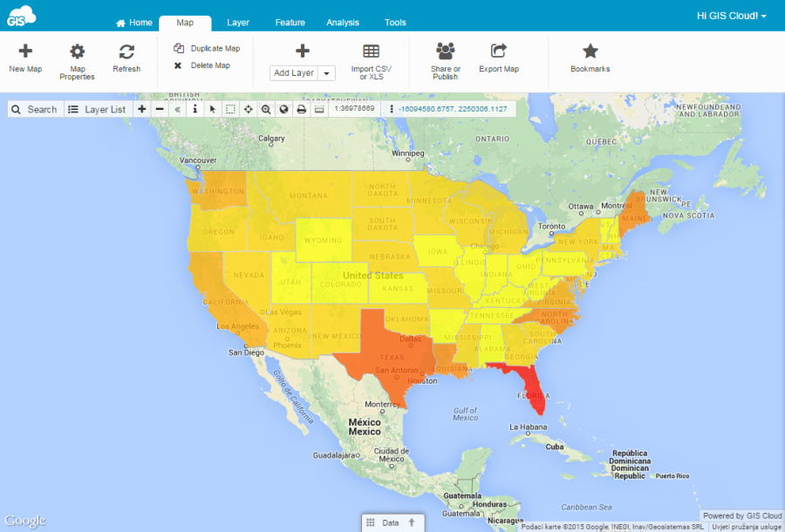Click the GIS Cloud logo

(21, 16)
